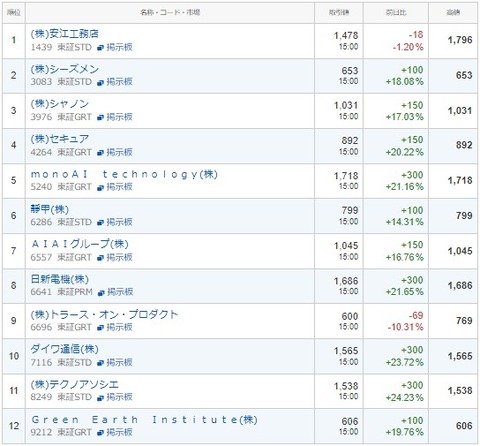Open the (株)安江工務店 stock link
This screenshot has width=480, height=446.
64,34
